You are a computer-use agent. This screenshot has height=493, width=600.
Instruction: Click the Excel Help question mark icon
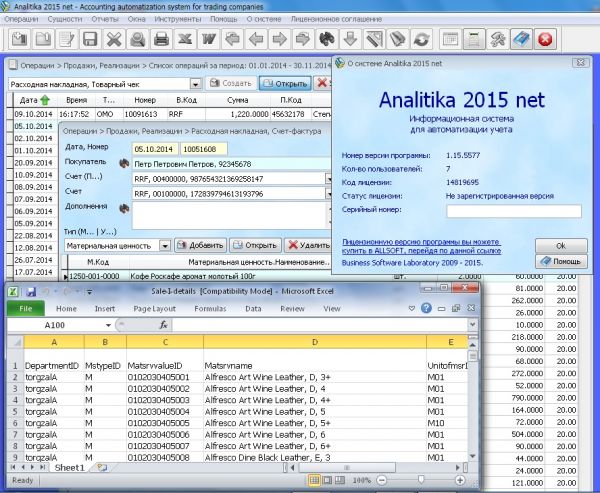click(x=426, y=308)
